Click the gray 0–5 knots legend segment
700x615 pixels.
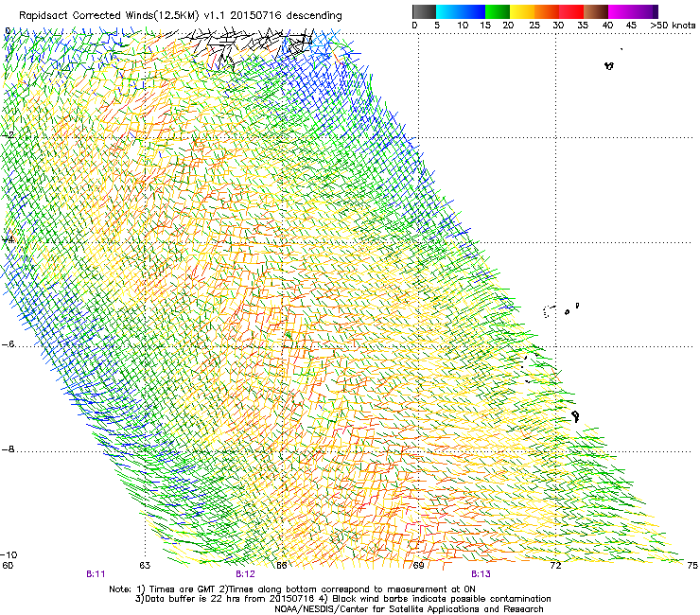424,11
